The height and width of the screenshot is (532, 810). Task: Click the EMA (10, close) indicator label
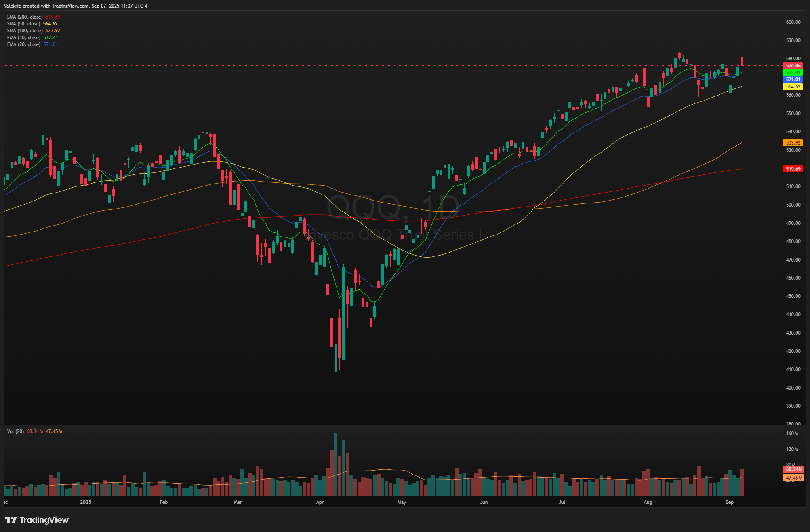pyautogui.click(x=23, y=38)
